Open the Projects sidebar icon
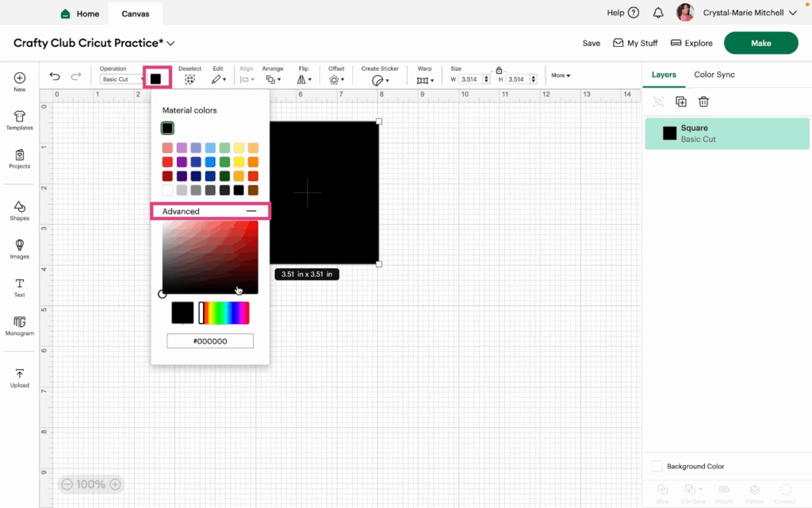812x508 pixels. point(20,155)
